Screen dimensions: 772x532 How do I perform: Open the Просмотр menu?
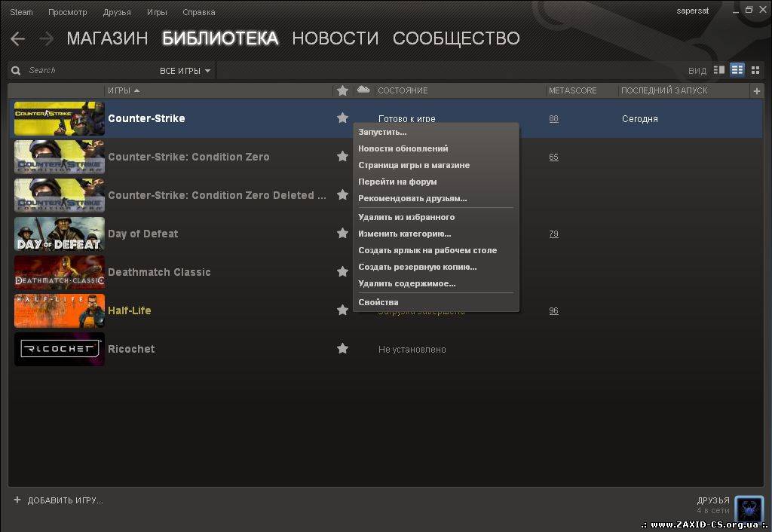coord(67,12)
